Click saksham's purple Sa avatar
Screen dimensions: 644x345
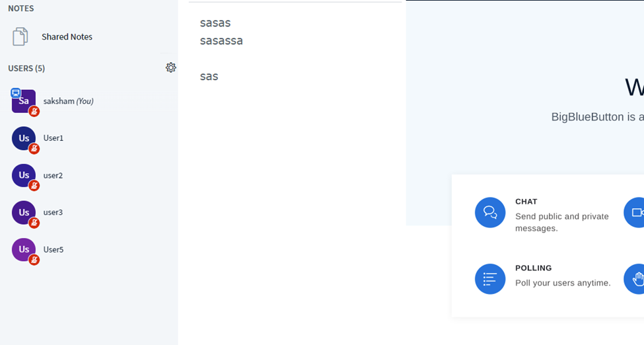click(23, 101)
